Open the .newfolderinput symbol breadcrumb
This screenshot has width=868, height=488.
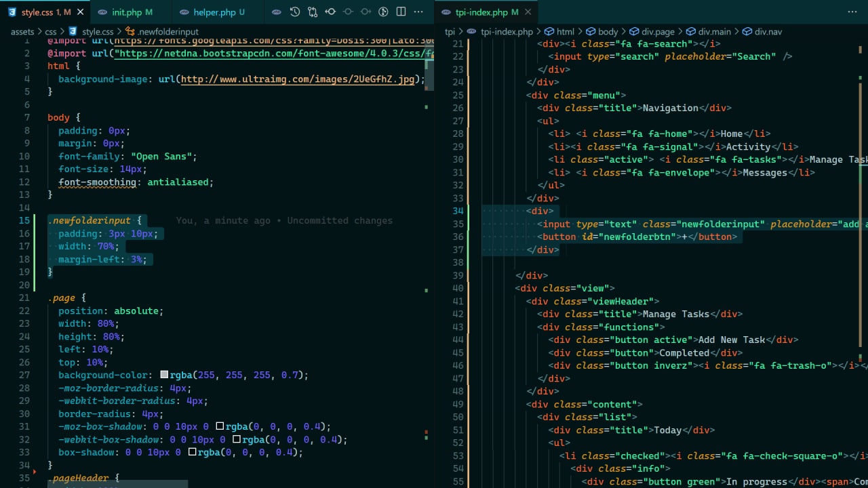[x=168, y=32]
